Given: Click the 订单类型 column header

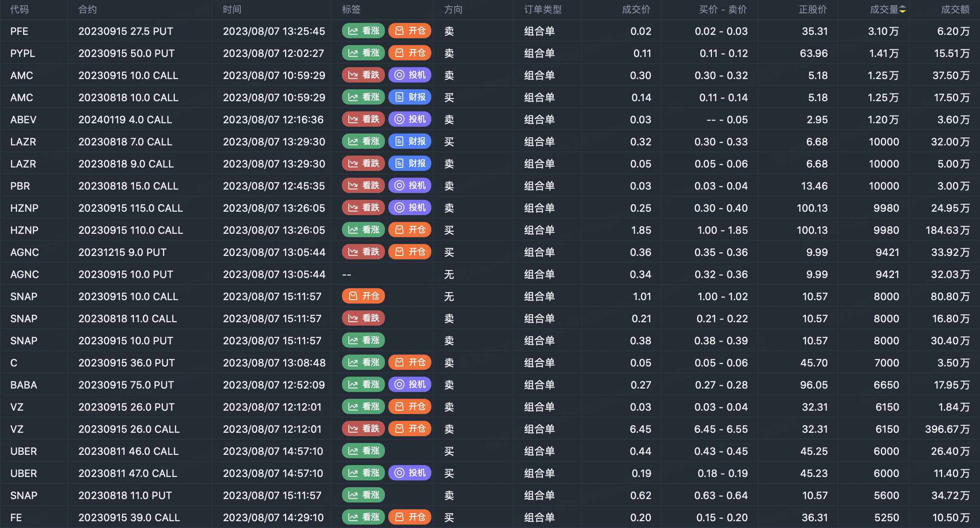Looking at the screenshot, I should tap(543, 9).
